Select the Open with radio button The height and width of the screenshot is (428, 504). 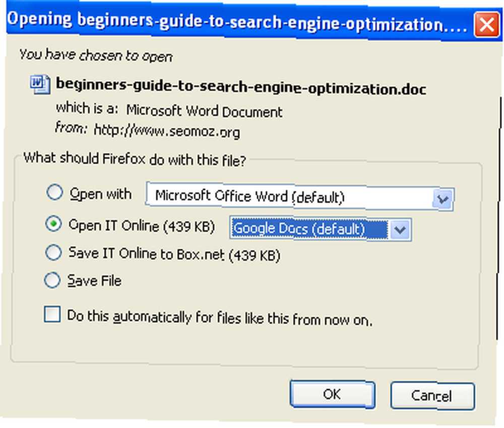click(54, 192)
